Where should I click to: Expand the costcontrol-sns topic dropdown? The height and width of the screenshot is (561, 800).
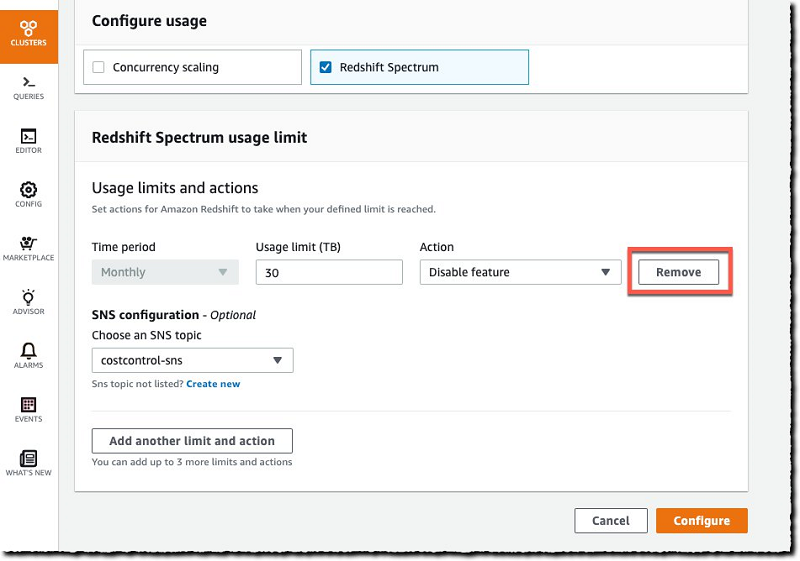pyautogui.click(x=192, y=360)
